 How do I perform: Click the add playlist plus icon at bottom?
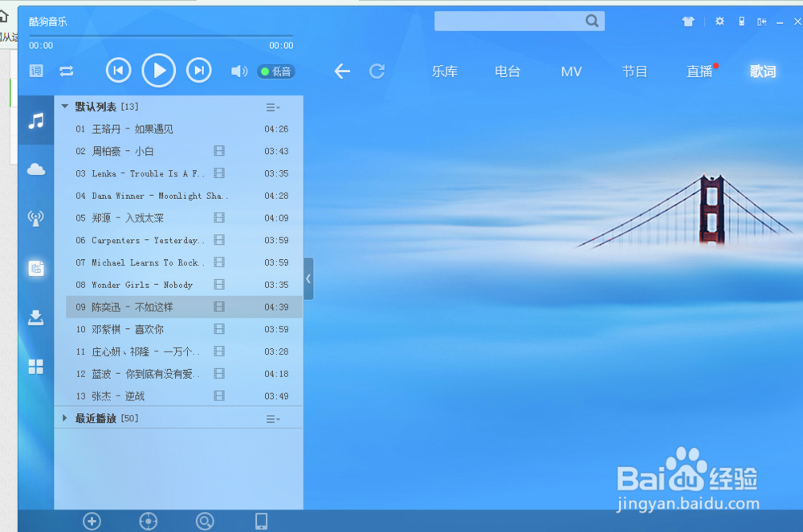(92, 521)
